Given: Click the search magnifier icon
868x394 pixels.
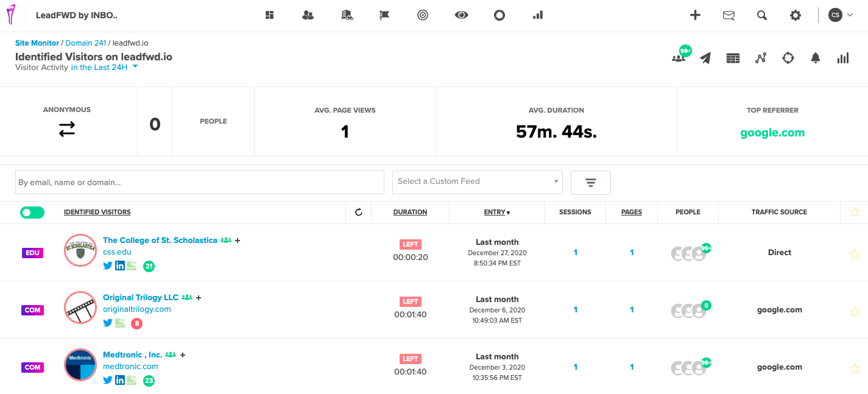Looking at the screenshot, I should [761, 15].
